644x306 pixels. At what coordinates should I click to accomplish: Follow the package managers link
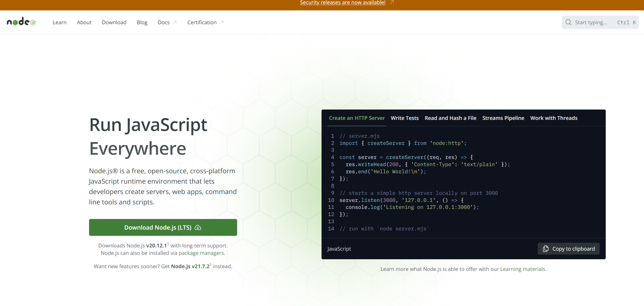[201, 253]
